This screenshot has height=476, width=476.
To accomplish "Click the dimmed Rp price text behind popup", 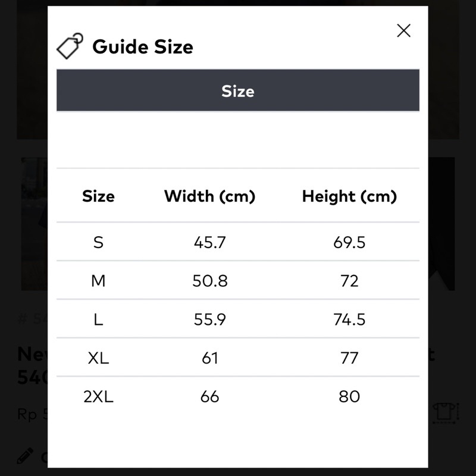I will [31, 414].
